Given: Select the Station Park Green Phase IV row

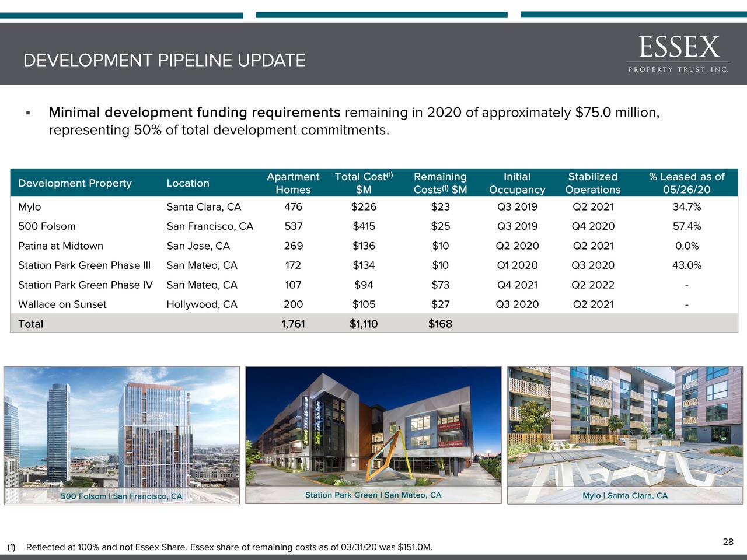Looking at the screenshot, I should pyautogui.click(x=85, y=285).
